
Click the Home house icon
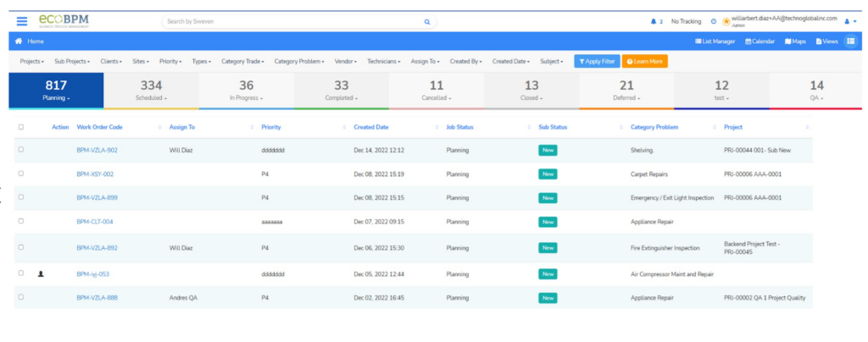(x=19, y=41)
